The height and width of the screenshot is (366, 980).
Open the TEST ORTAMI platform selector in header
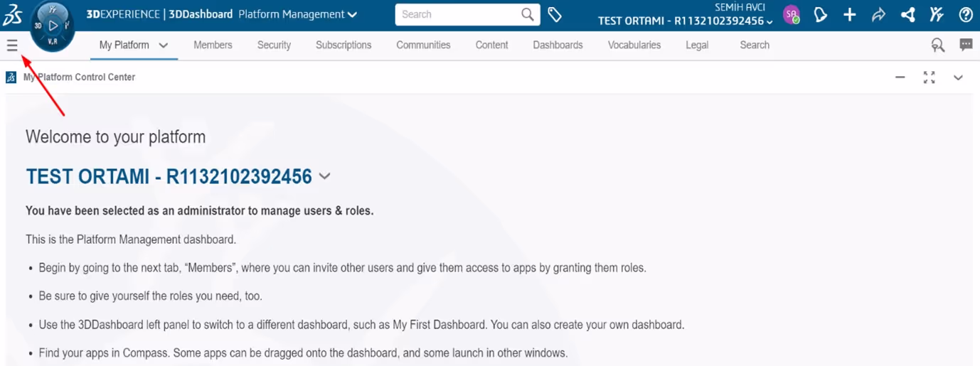pyautogui.click(x=686, y=21)
